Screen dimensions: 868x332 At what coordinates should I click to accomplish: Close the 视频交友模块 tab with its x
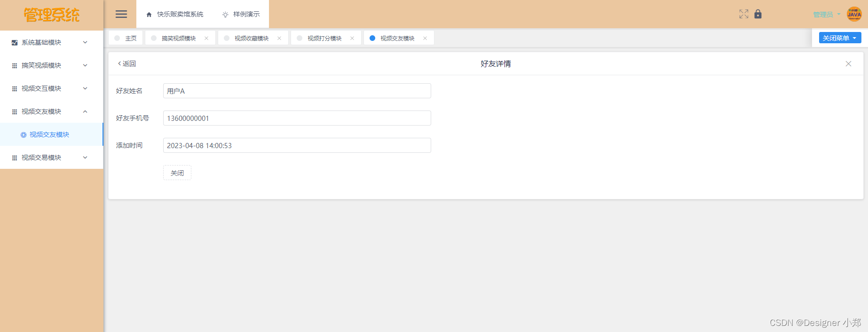425,39
